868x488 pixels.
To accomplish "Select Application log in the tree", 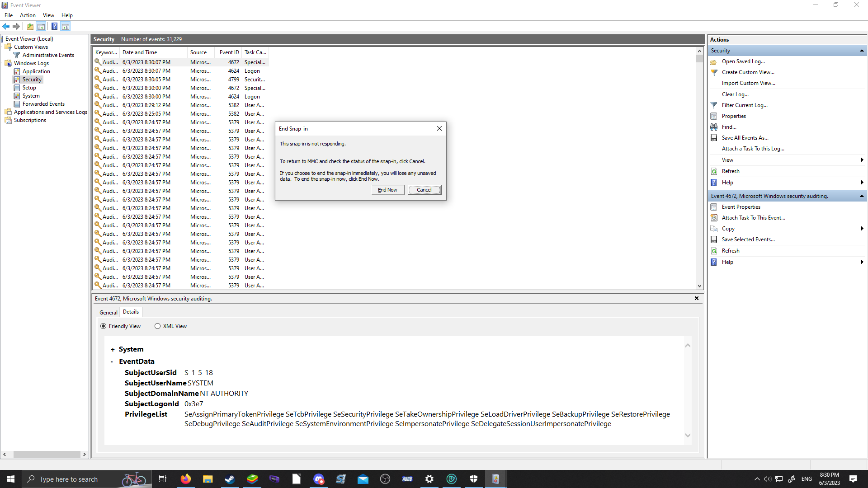I will pyautogui.click(x=36, y=71).
